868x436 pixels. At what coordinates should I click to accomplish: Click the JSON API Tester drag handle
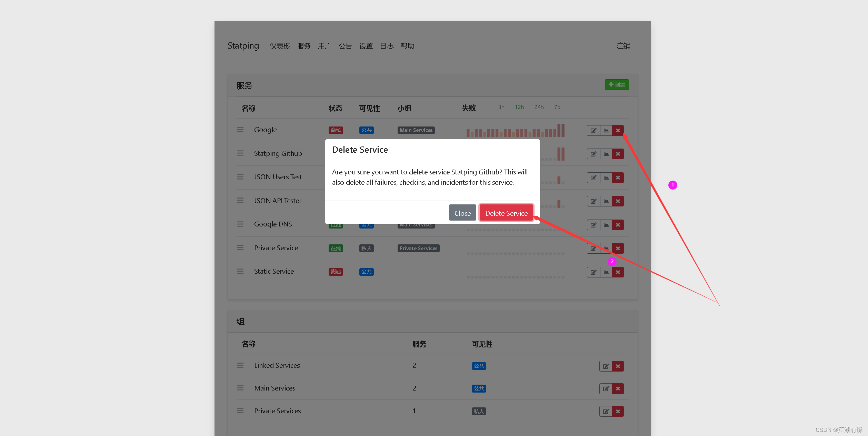(240, 200)
